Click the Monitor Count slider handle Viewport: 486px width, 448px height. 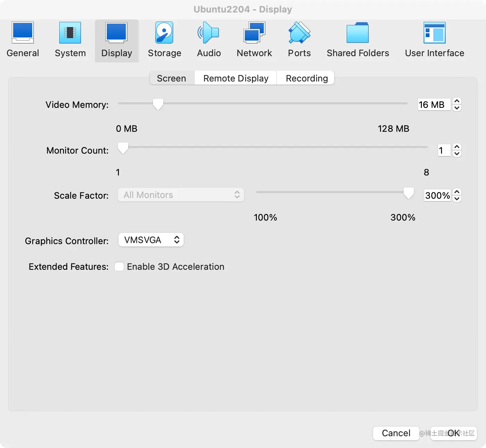tap(123, 148)
